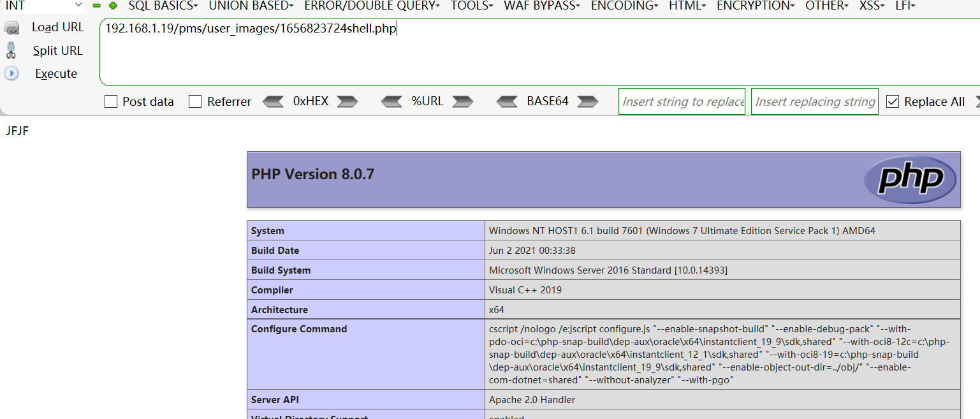
Task: Uncheck the Replace All checkbox
Action: [x=893, y=101]
